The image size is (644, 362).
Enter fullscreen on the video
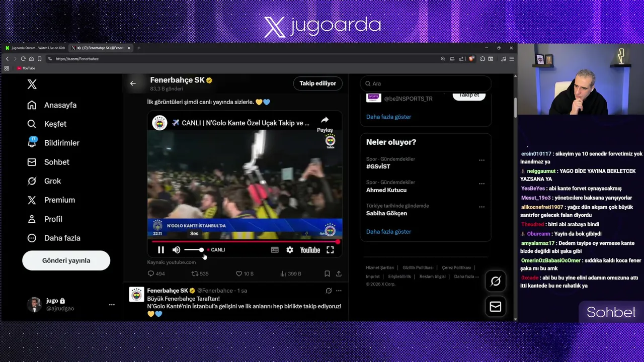click(330, 250)
